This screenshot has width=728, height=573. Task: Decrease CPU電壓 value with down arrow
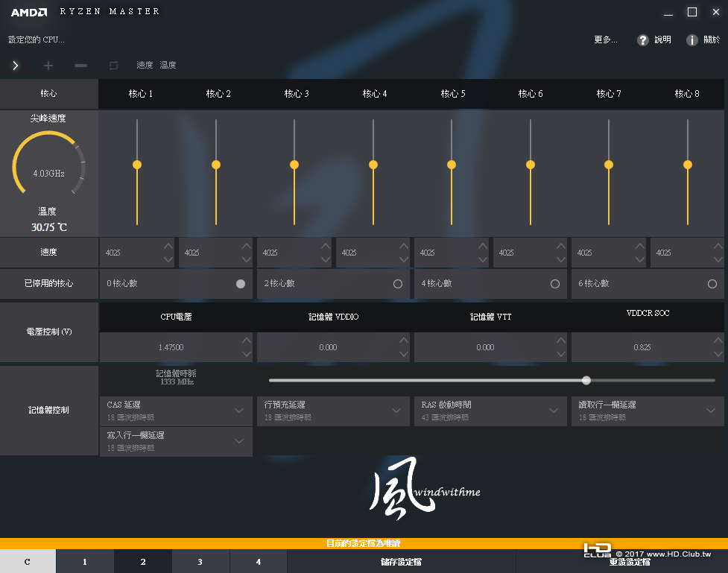247,354
